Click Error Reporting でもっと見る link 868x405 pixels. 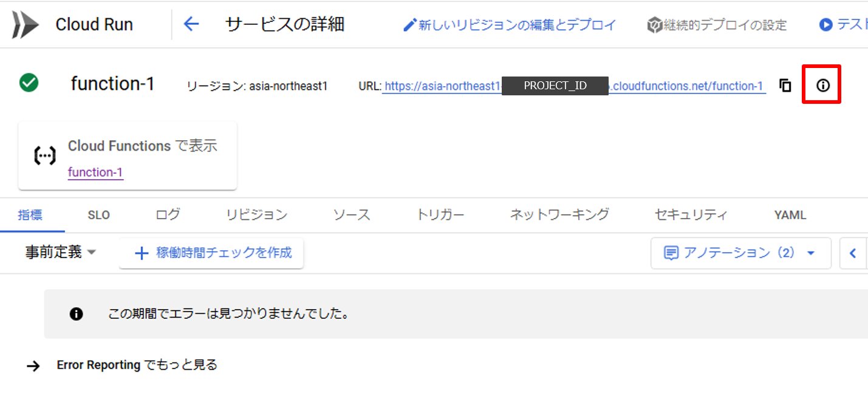(137, 365)
